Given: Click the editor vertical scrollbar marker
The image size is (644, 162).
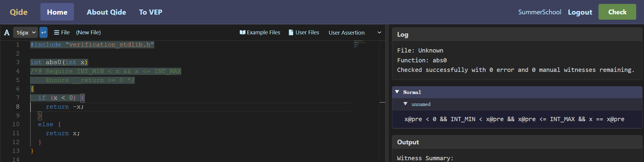Looking at the screenshot, I should pyautogui.click(x=382, y=102).
